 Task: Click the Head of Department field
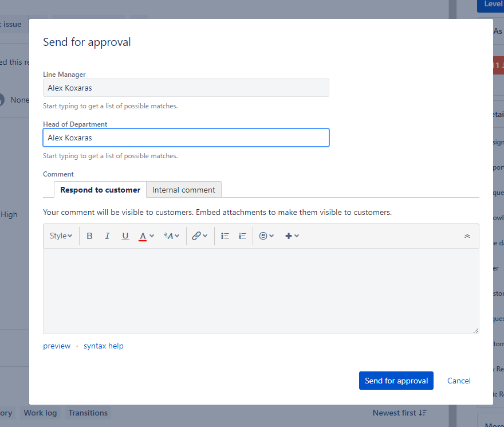click(x=186, y=138)
